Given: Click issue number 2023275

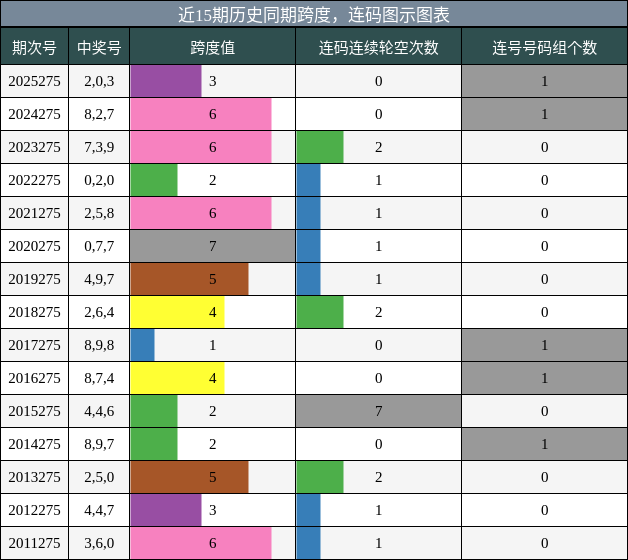Looking at the screenshot, I should [x=34, y=147].
